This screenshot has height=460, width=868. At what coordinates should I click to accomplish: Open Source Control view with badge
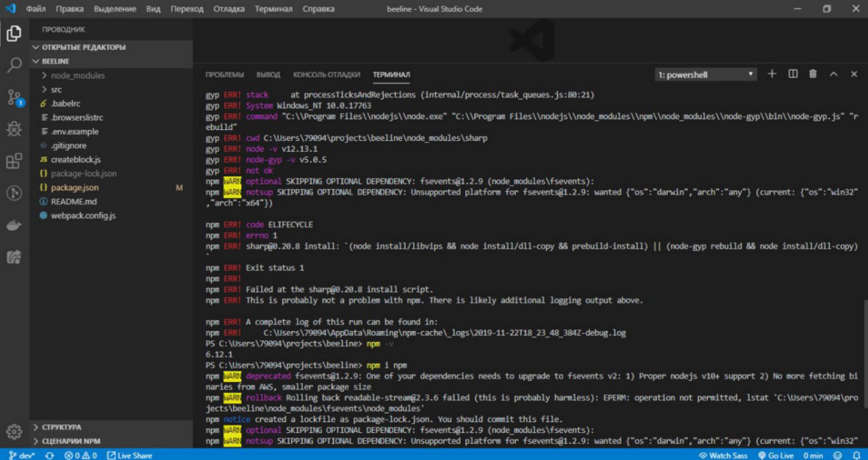tap(14, 97)
